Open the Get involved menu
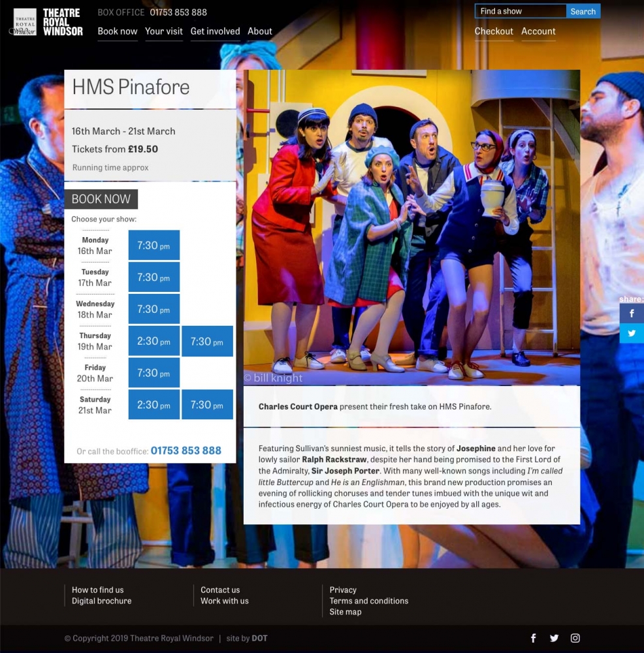 pos(215,31)
